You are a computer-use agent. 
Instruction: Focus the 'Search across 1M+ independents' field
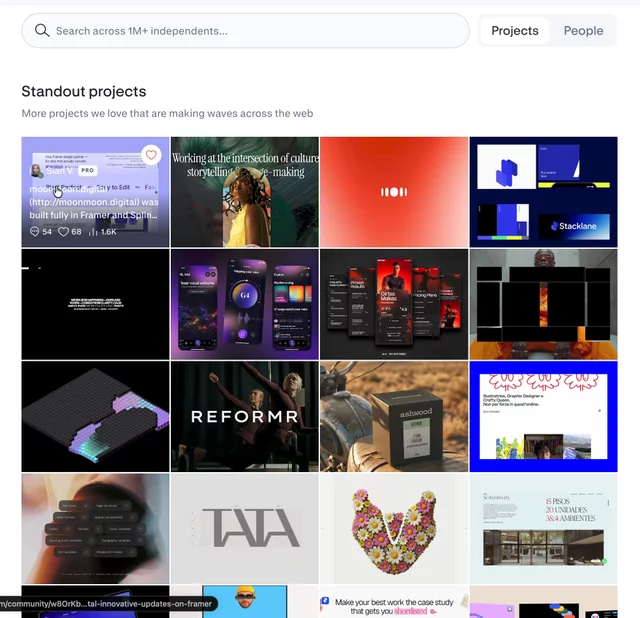245,31
